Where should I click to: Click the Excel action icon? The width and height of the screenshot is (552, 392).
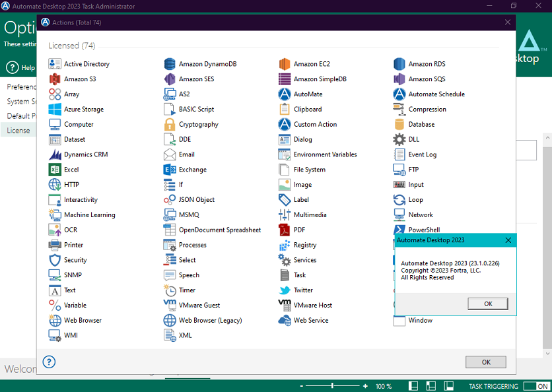click(x=55, y=169)
